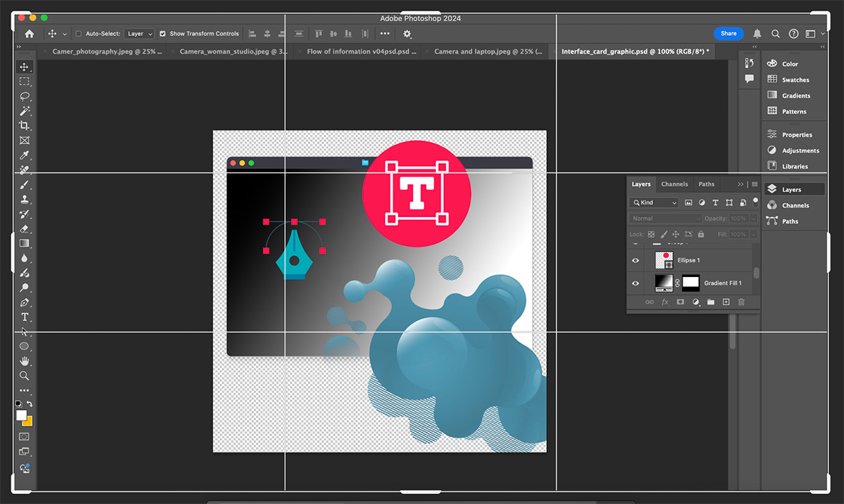Select the Magic Wand tool
Image resolution: width=844 pixels, height=504 pixels.
24,111
